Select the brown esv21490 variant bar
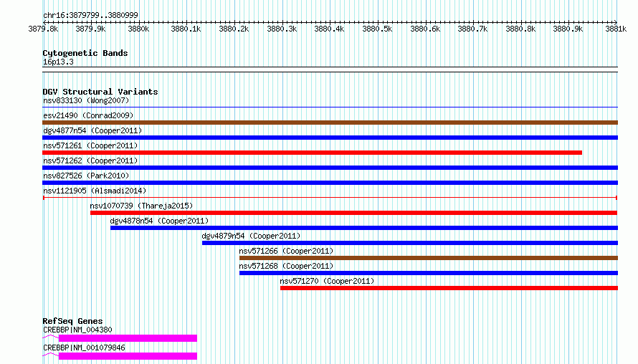Image resolution: width=638 pixels, height=364 pixels. click(x=330, y=123)
